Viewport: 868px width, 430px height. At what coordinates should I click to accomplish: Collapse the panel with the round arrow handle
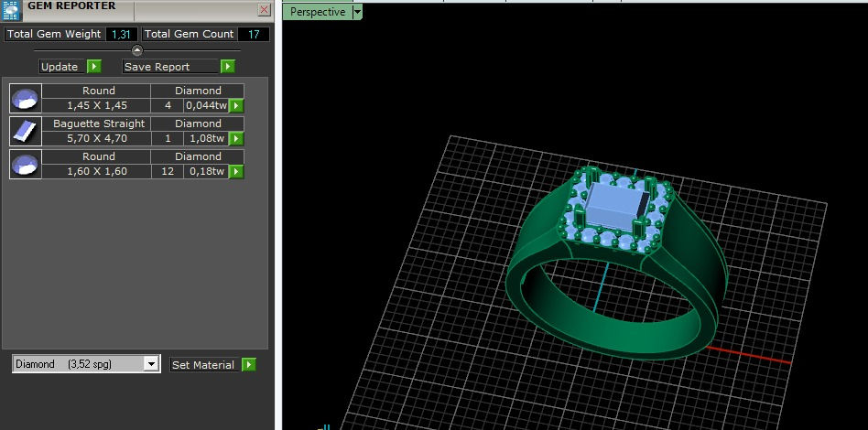point(137,51)
